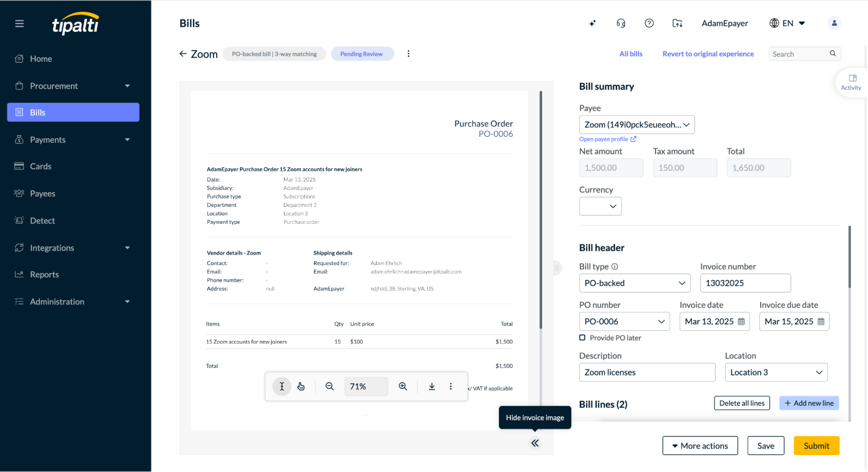
Task: Select the text selection tool in viewer toolbar
Action: 282,386
